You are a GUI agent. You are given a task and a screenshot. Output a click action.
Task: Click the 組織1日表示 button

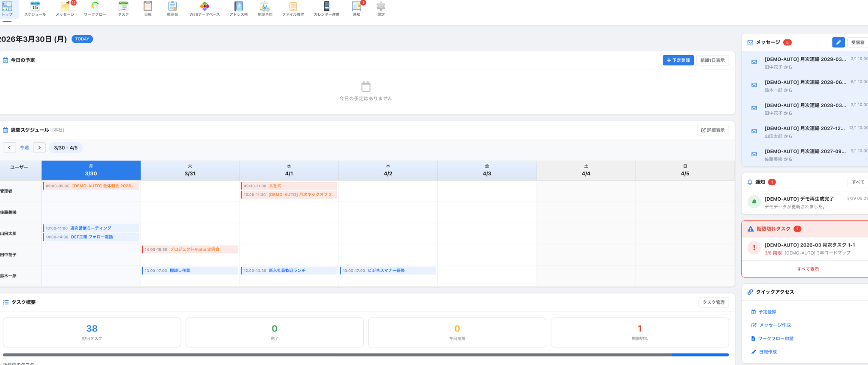tap(712, 60)
